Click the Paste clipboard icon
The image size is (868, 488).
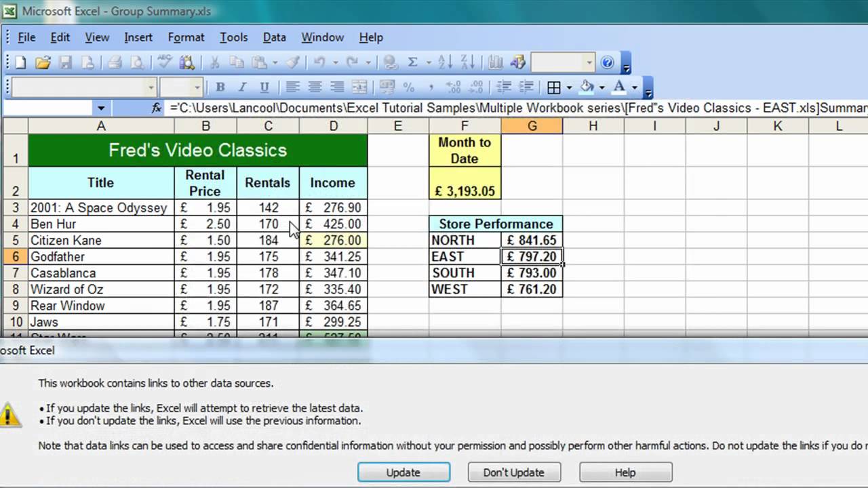258,63
